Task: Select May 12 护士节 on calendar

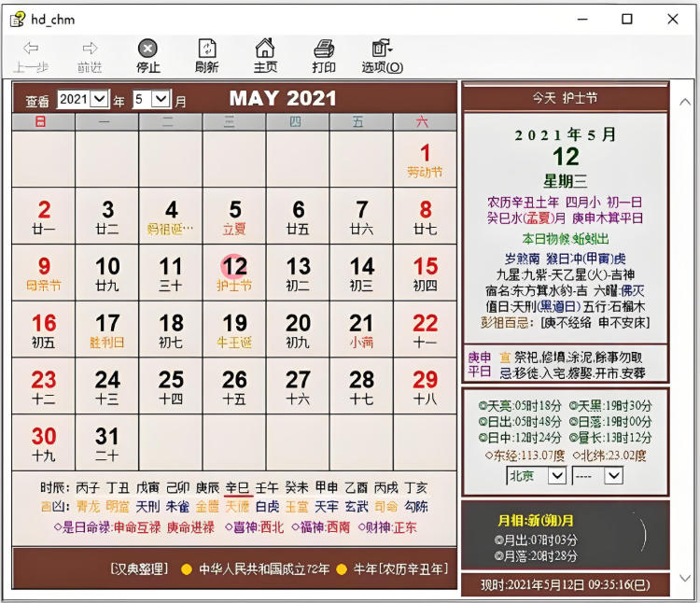Action: click(x=234, y=273)
